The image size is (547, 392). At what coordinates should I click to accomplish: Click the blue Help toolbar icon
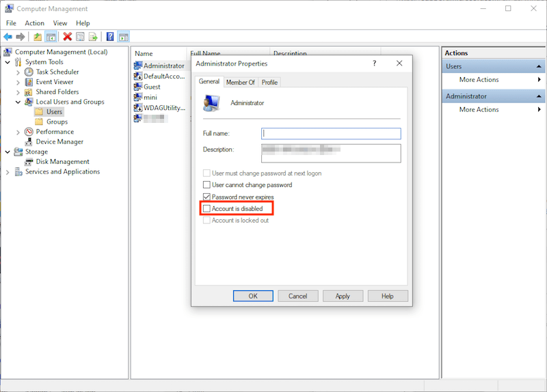tap(110, 37)
